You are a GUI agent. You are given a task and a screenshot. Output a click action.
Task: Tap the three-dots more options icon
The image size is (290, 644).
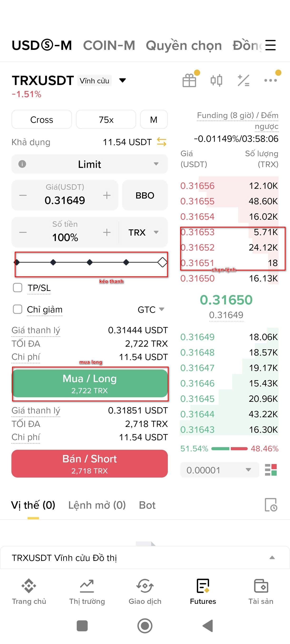pyautogui.click(x=271, y=80)
